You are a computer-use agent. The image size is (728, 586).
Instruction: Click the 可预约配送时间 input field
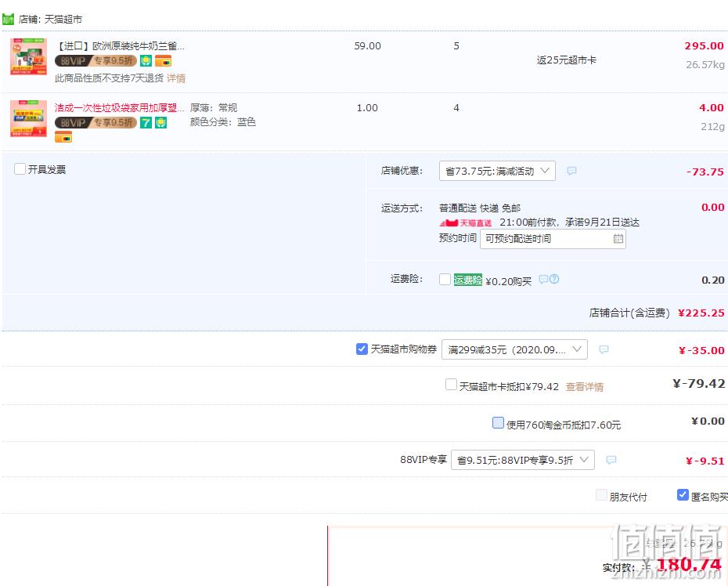point(553,239)
